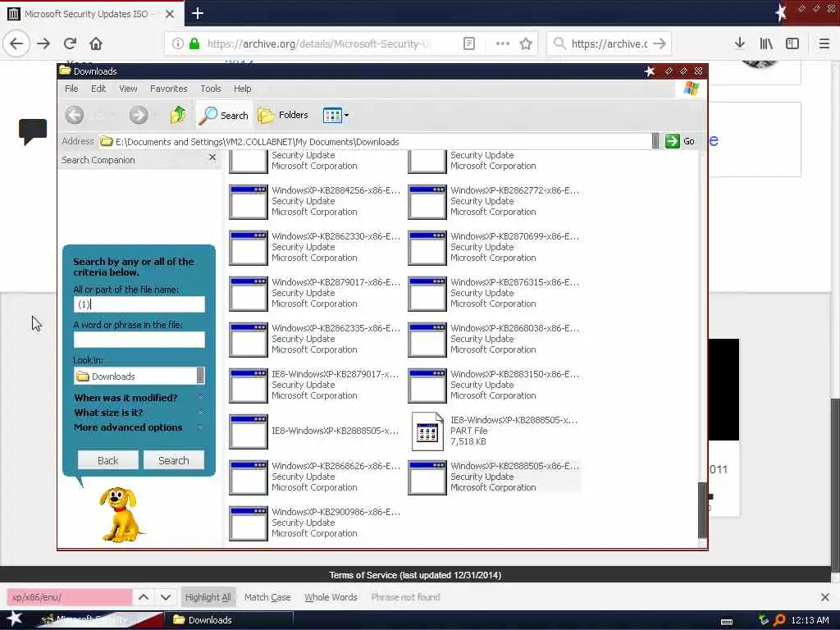Find next match arrow
The height and width of the screenshot is (630, 840).
(166, 597)
